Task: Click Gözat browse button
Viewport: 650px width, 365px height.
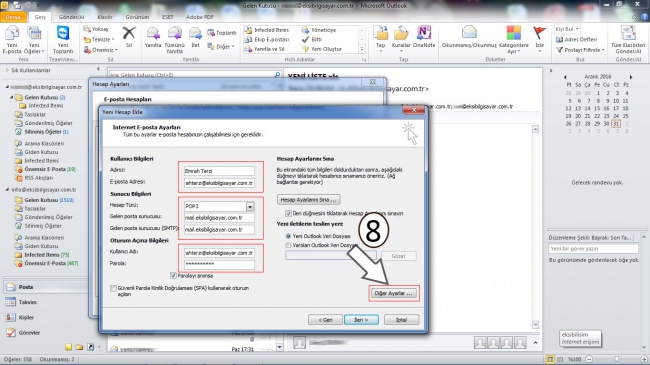Action: (398, 256)
